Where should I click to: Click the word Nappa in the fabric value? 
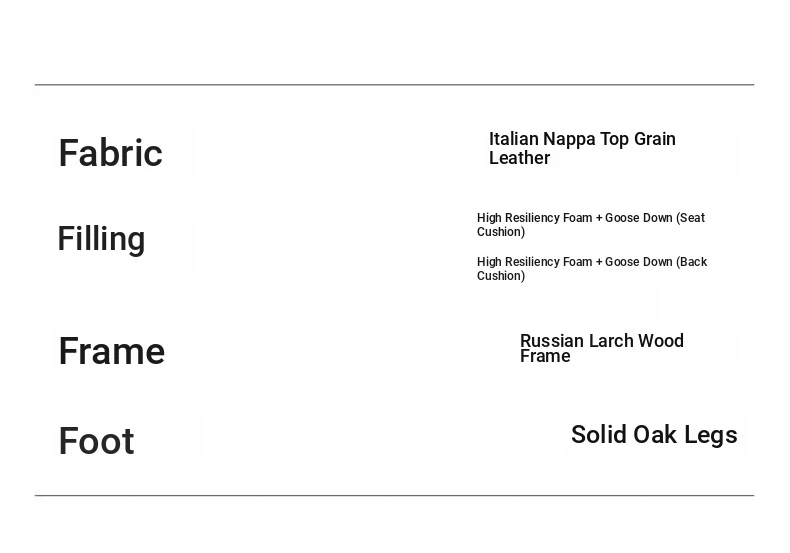coord(569,139)
